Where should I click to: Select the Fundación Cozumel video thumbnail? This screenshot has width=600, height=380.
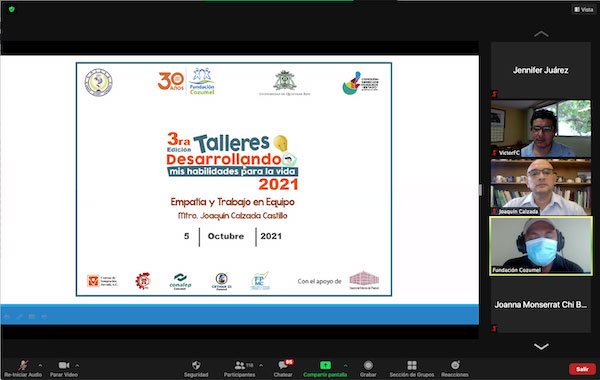coord(541,246)
